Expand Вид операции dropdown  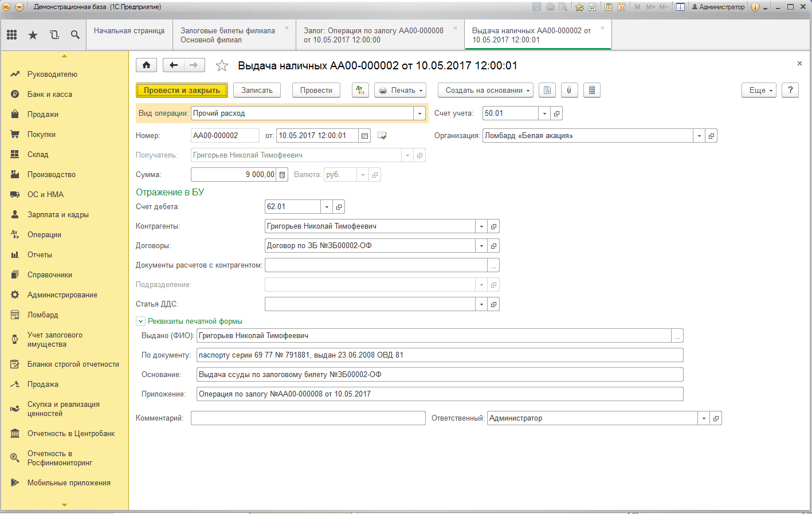pyautogui.click(x=420, y=113)
